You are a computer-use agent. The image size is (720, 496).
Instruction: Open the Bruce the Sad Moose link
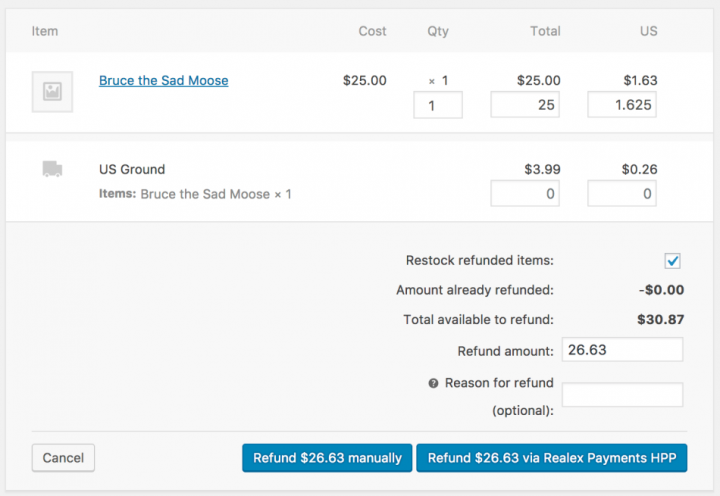(163, 80)
